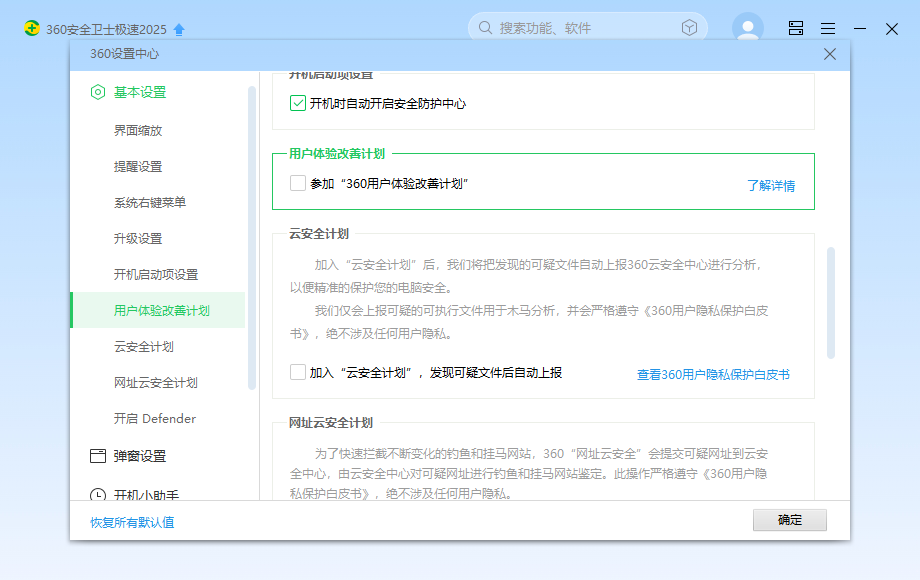
Task: Uncheck 开机时自动开启安全防护中心
Action: tap(298, 103)
